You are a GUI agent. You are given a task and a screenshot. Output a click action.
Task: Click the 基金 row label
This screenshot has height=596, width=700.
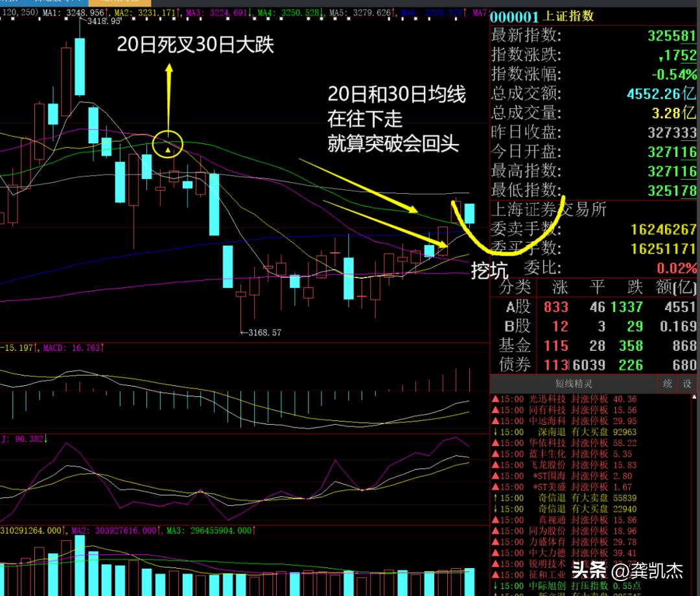(x=515, y=346)
